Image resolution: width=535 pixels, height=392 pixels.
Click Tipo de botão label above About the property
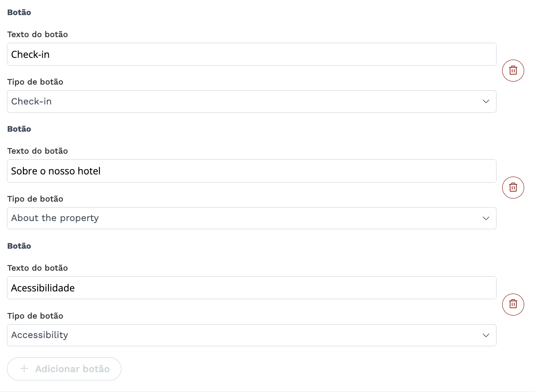coord(35,199)
